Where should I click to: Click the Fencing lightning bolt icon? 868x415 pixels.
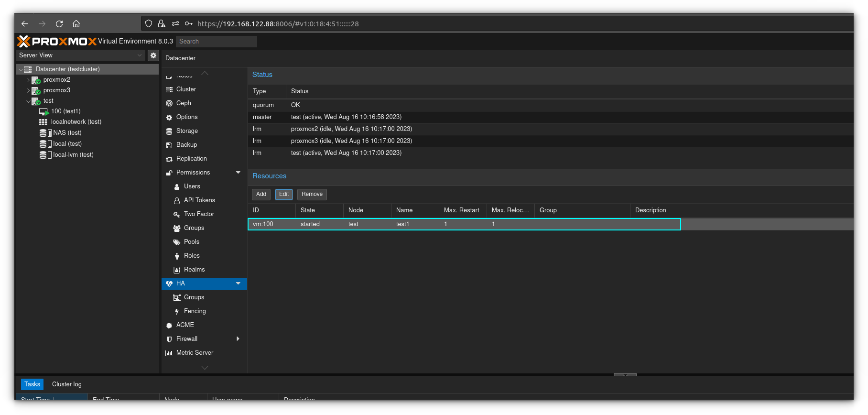[x=177, y=311]
